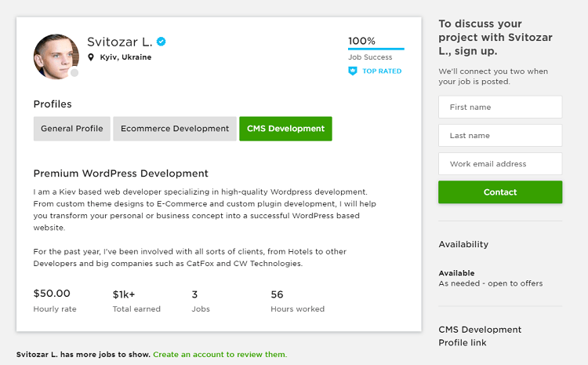The width and height of the screenshot is (588, 365).
Task: Click the TOP RATED label
Action: point(382,71)
